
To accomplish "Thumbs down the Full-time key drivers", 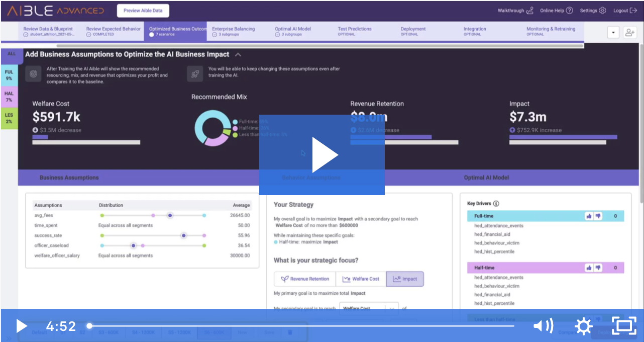I will [x=598, y=216].
